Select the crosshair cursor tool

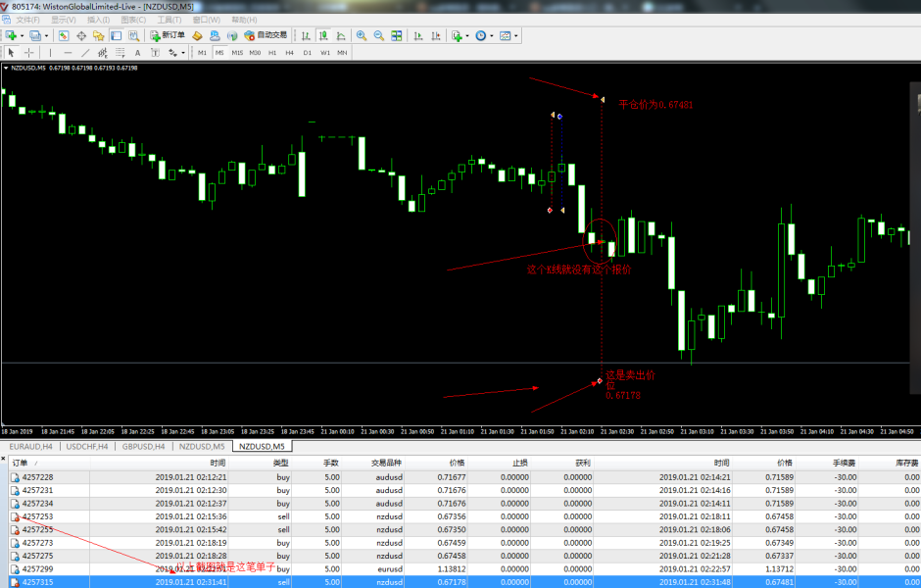(28, 52)
